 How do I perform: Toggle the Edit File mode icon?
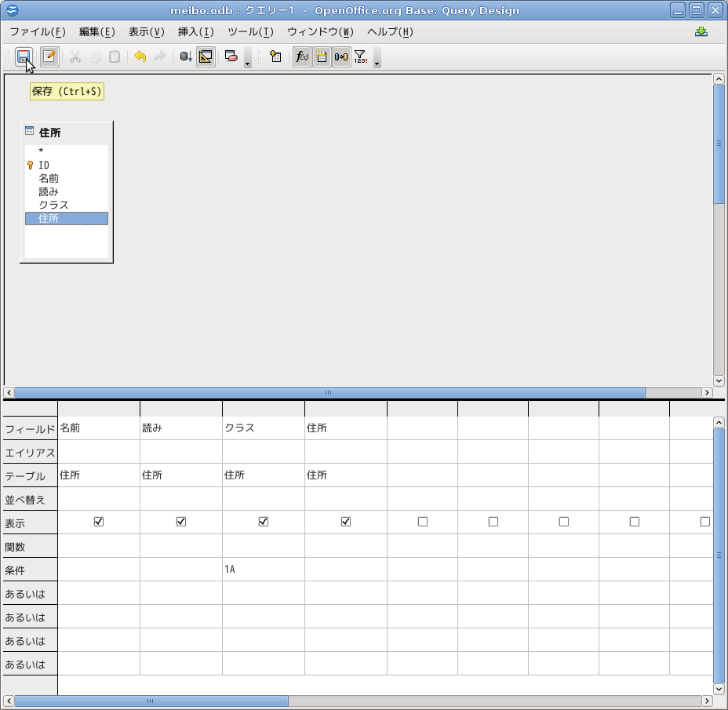coord(49,56)
